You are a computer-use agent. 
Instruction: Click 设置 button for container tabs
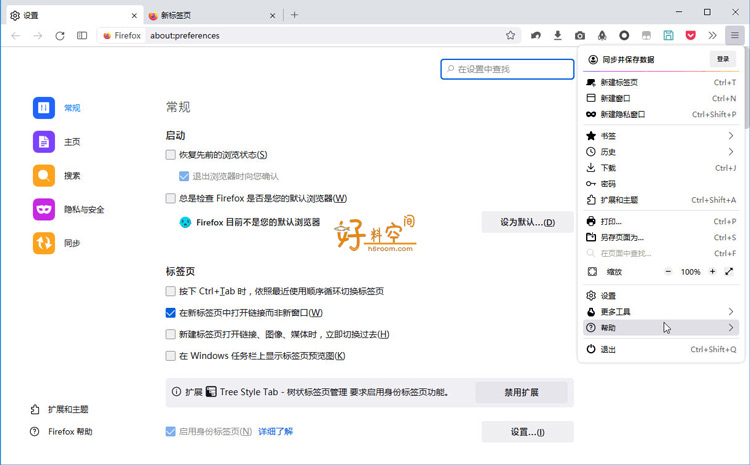528,432
